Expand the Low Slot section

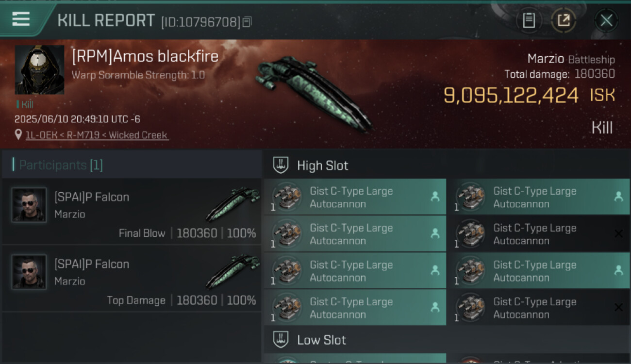[321, 340]
